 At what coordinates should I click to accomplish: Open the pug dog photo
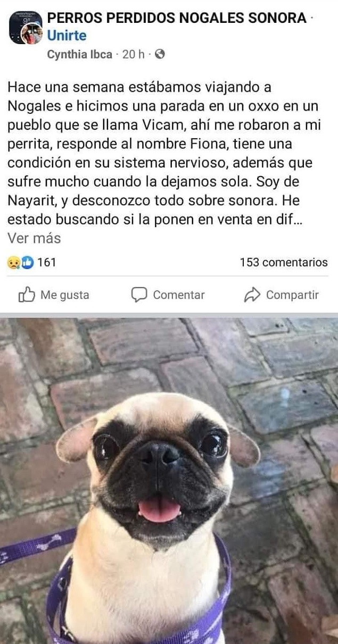pyautogui.click(x=169, y=481)
